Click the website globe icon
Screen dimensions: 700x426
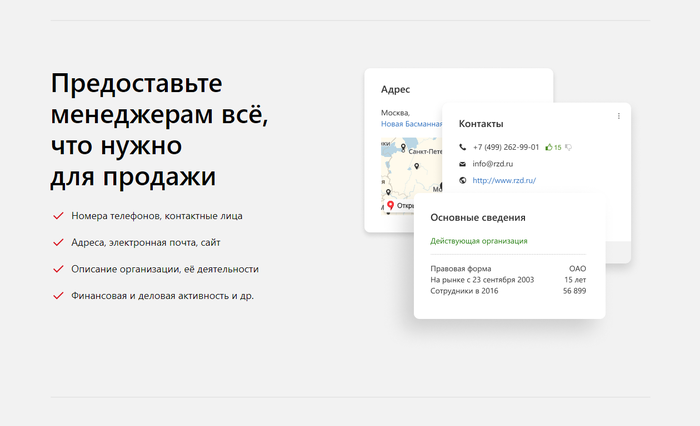tap(462, 181)
